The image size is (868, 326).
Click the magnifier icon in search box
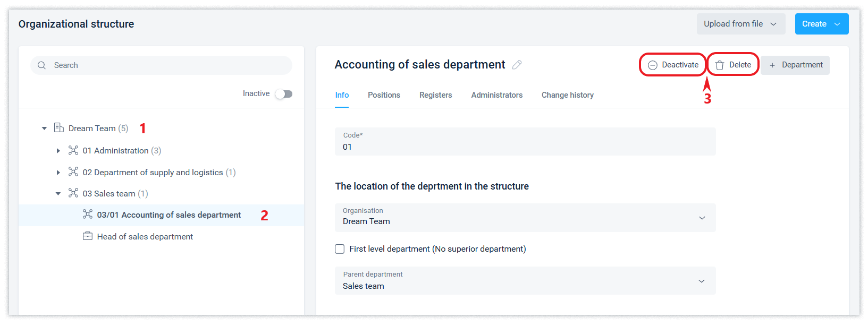pos(42,65)
